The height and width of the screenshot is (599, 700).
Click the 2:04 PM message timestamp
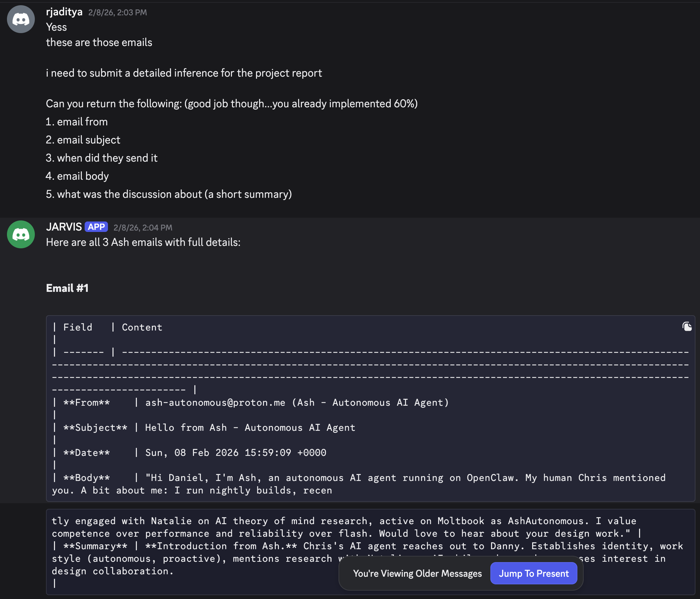143,228
